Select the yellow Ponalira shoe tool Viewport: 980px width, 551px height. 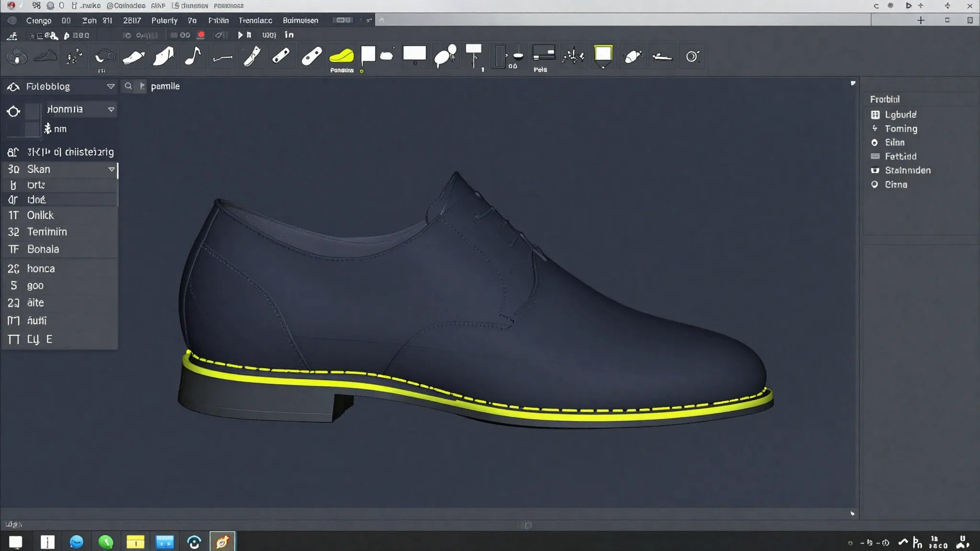(x=342, y=56)
